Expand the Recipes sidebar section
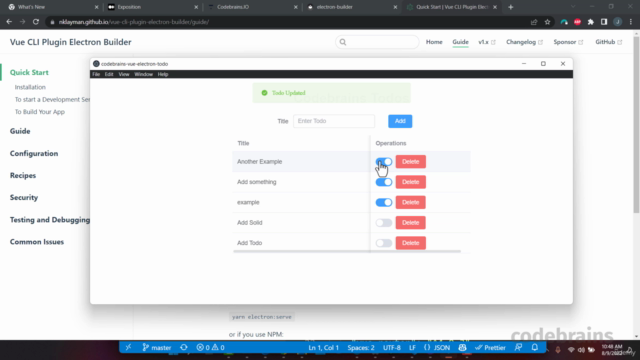Viewport: 640px width, 360px height. (23, 176)
